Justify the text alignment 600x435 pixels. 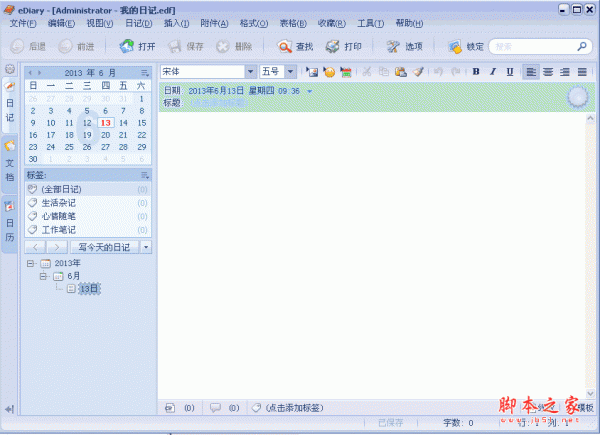(x=582, y=72)
